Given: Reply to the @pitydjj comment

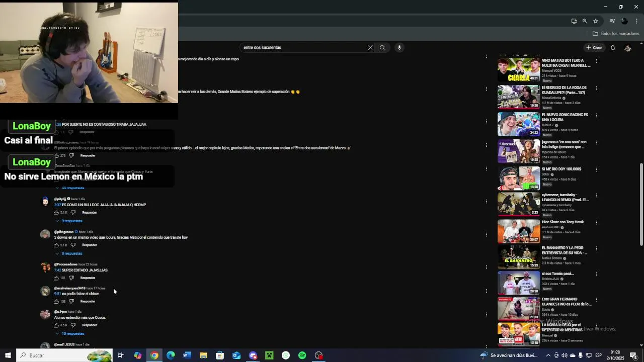Looking at the screenshot, I should (x=90, y=213).
